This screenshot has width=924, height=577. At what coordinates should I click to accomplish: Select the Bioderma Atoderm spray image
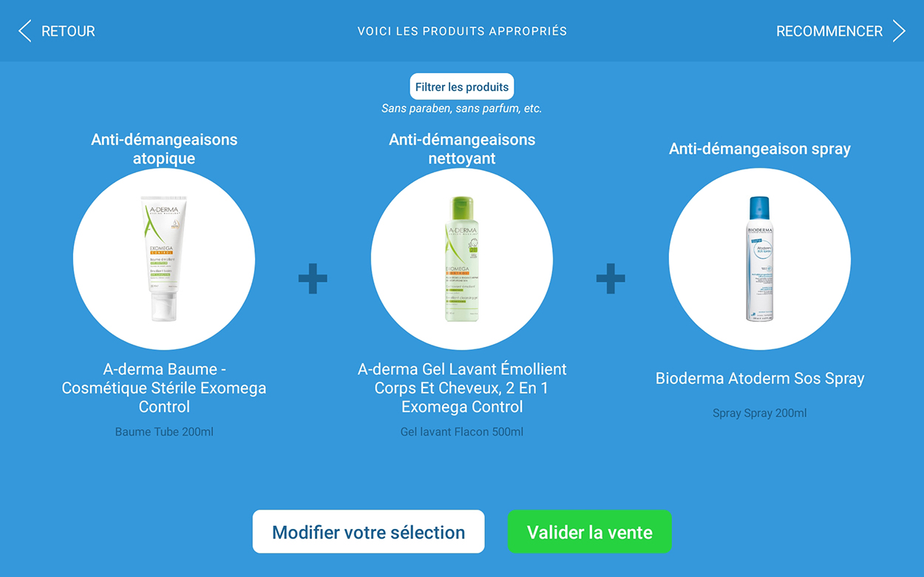(x=760, y=259)
